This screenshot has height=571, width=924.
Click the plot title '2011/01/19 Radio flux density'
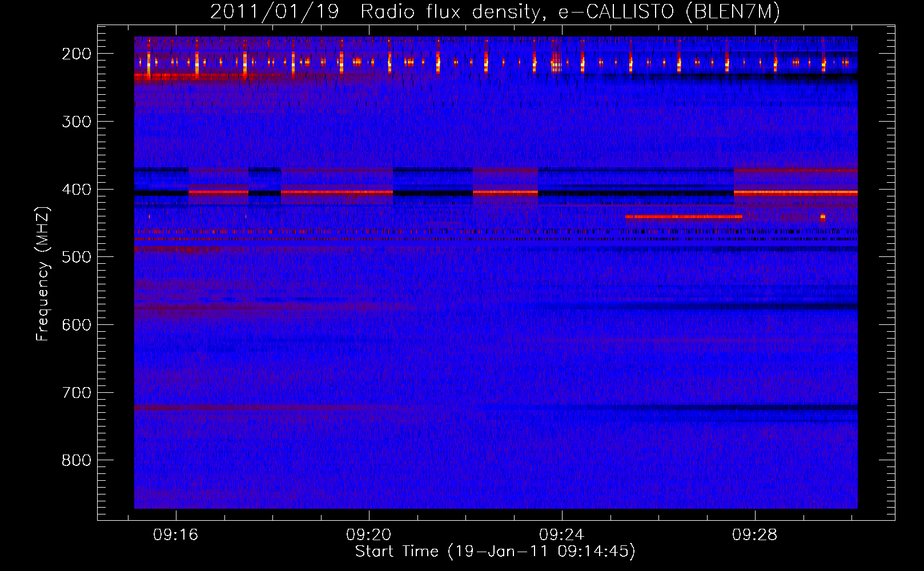(495, 11)
